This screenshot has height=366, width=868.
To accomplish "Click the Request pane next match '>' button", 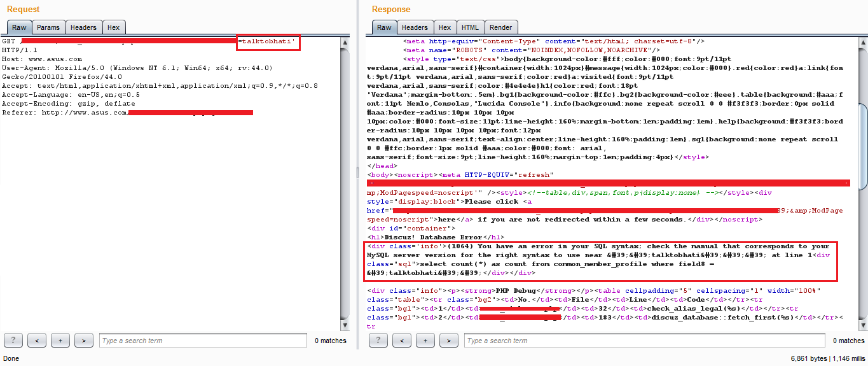I will tap(84, 340).
